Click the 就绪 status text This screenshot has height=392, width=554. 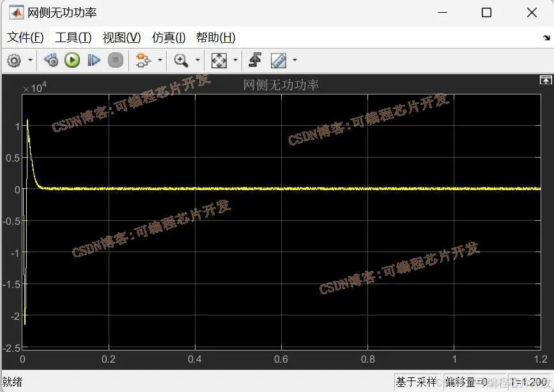point(12,382)
